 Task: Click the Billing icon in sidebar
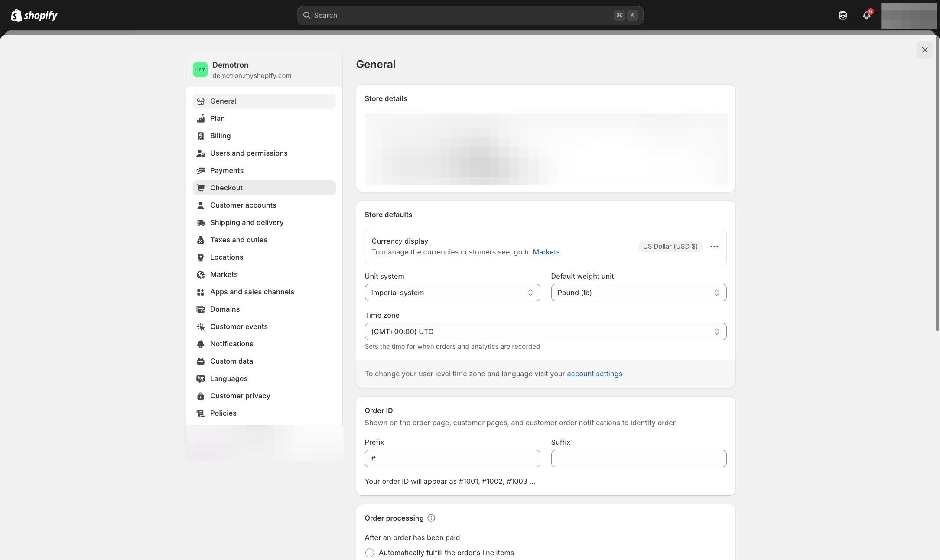click(x=200, y=136)
